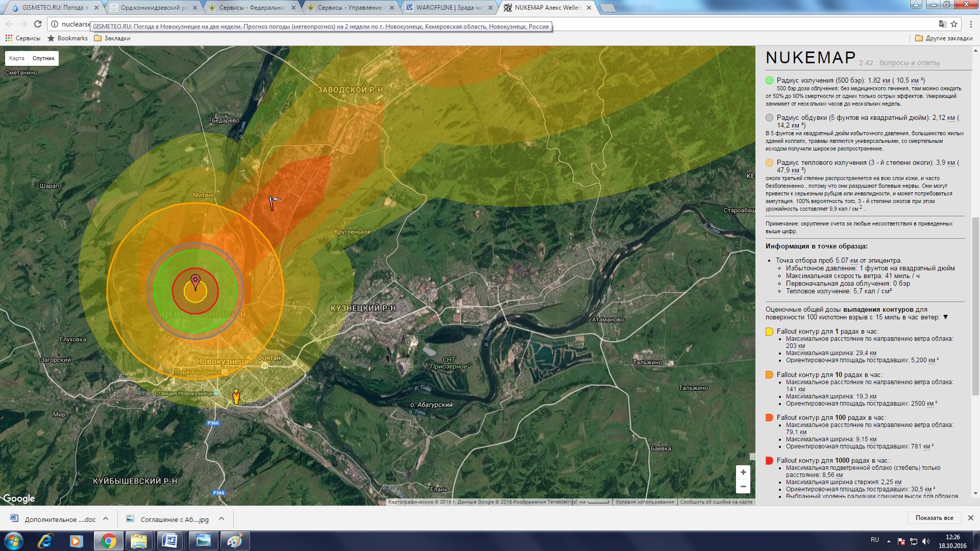Zoom in with the map plus button
The width and height of the screenshot is (980, 551).
click(x=743, y=472)
